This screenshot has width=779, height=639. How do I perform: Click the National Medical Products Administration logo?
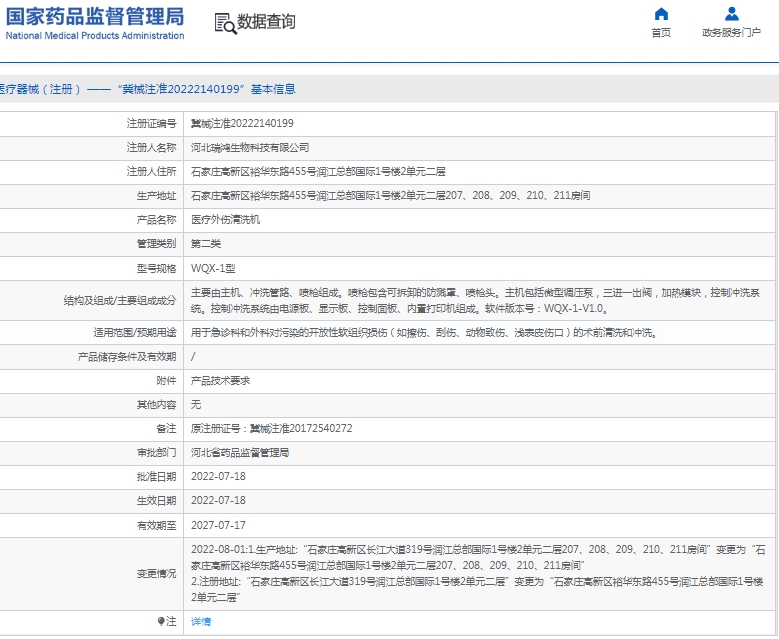click(95, 23)
